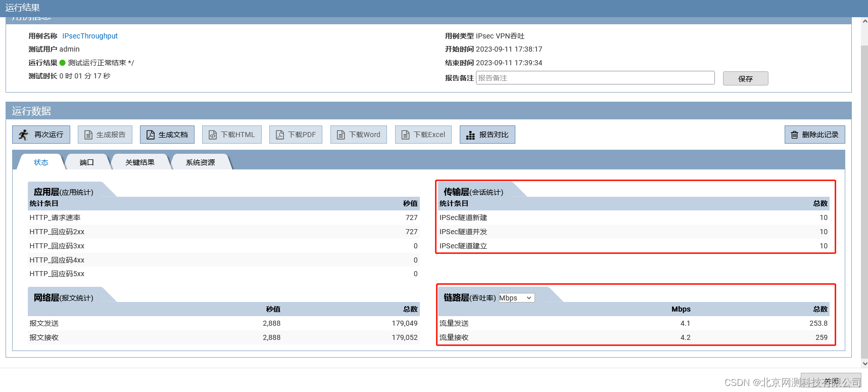This screenshot has height=392, width=868.
Task: Select the 流量接收 row label
Action: coord(454,337)
